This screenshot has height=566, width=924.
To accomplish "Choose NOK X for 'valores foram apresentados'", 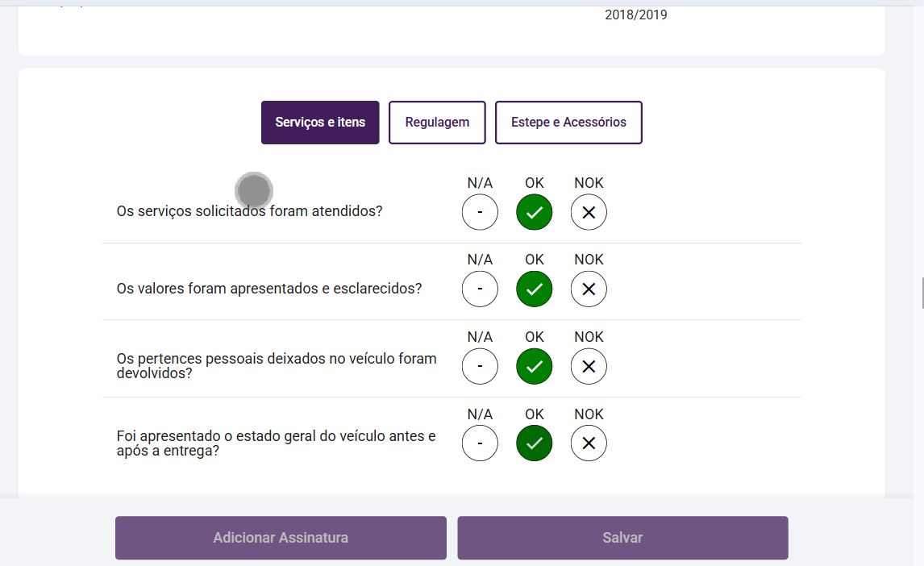I will coord(589,289).
